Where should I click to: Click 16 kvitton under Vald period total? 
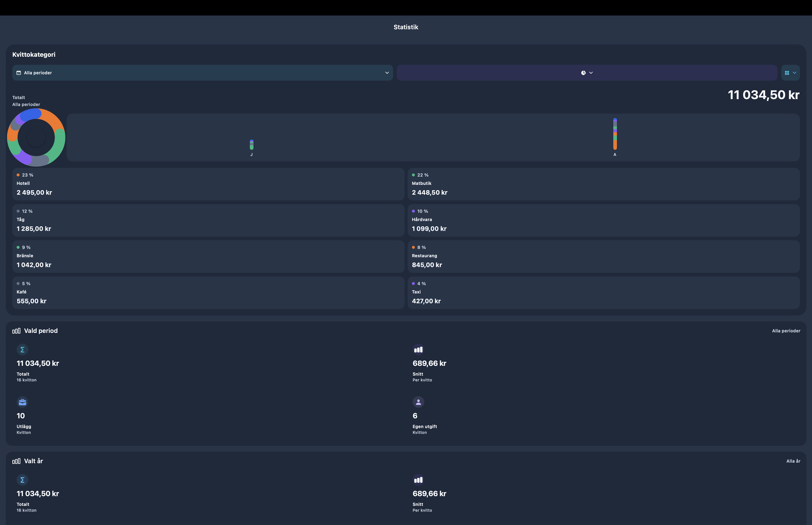[x=27, y=380]
